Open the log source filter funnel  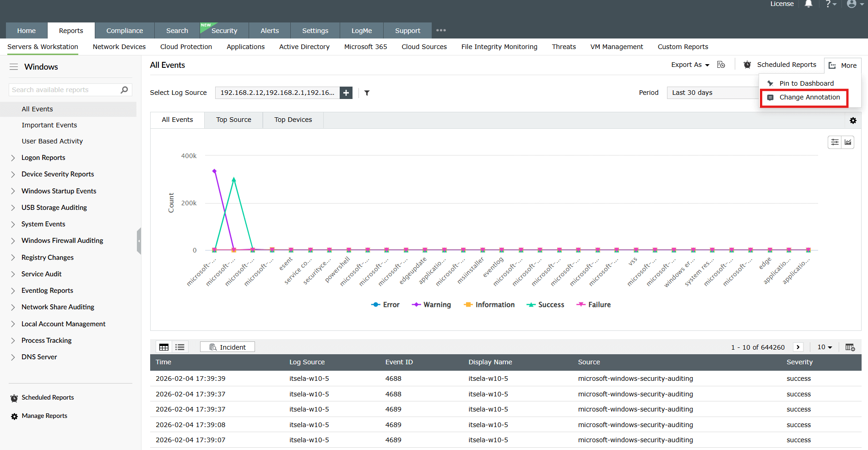pos(367,93)
